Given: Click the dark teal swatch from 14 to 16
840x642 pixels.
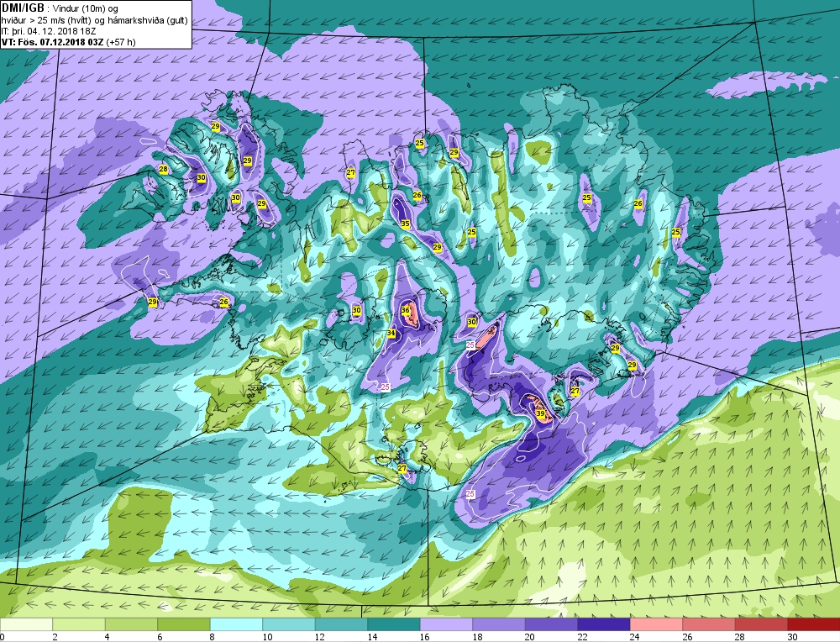Looking at the screenshot, I should click(394, 624).
